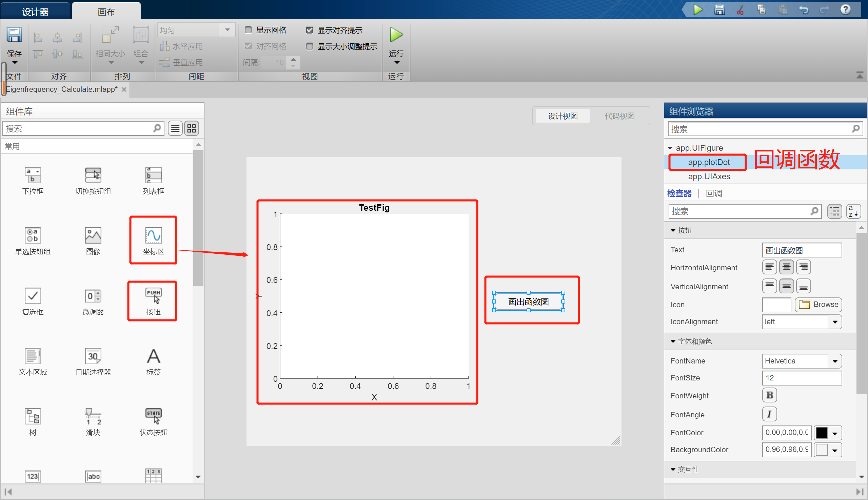
Task: Select the 树 (tree) component
Action: coord(33,420)
